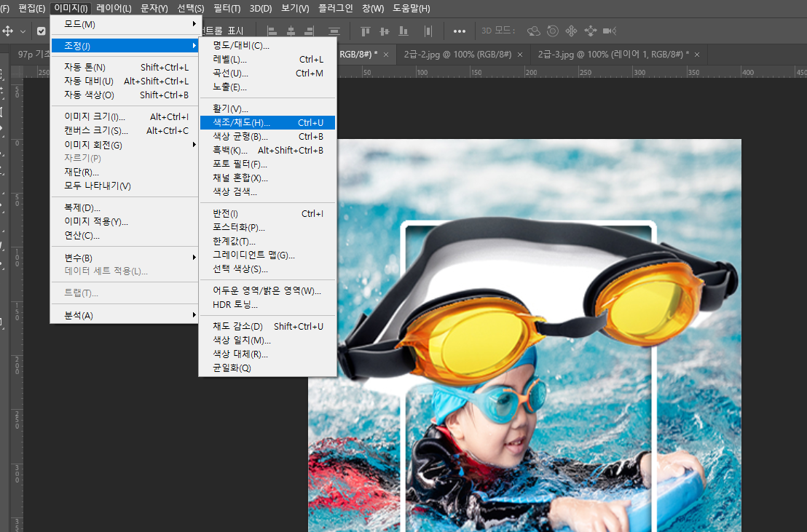Expand the 이미지 회전(G) submenu
Screen dimensions: 807x532
[x=125, y=145]
